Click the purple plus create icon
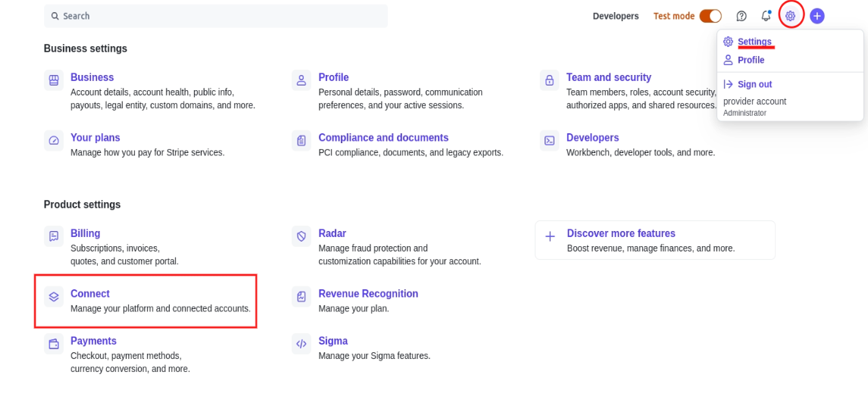Viewport: 868px width, 409px height. [x=816, y=16]
